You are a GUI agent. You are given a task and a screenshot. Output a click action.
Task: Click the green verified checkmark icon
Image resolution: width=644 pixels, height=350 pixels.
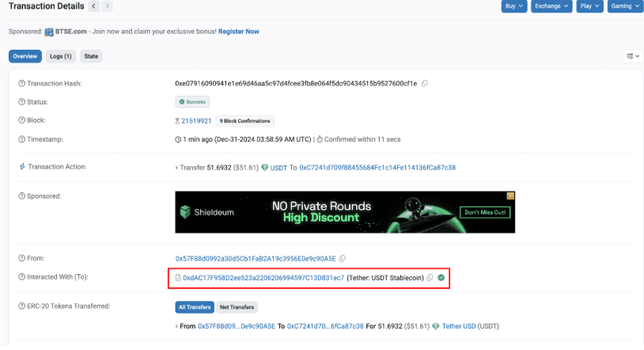pyautogui.click(x=441, y=278)
